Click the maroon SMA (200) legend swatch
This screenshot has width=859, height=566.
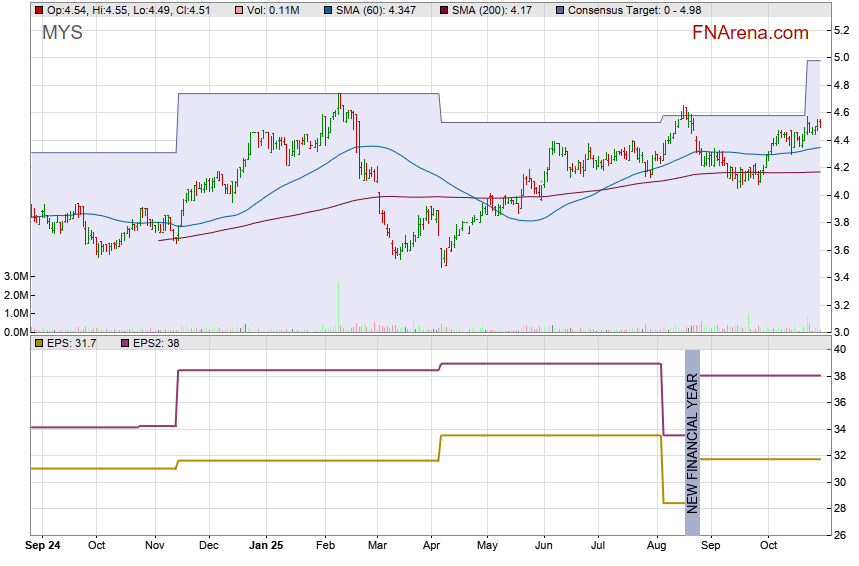pos(443,10)
